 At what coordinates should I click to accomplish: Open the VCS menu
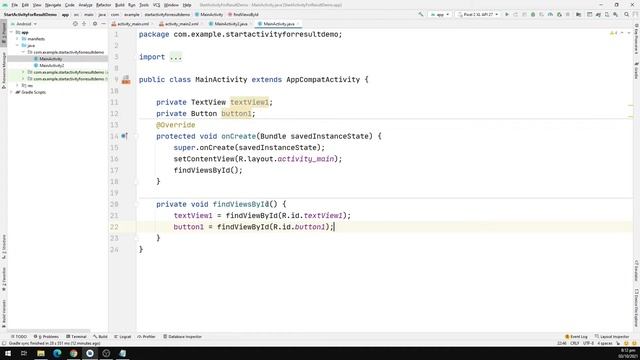click(x=156, y=5)
